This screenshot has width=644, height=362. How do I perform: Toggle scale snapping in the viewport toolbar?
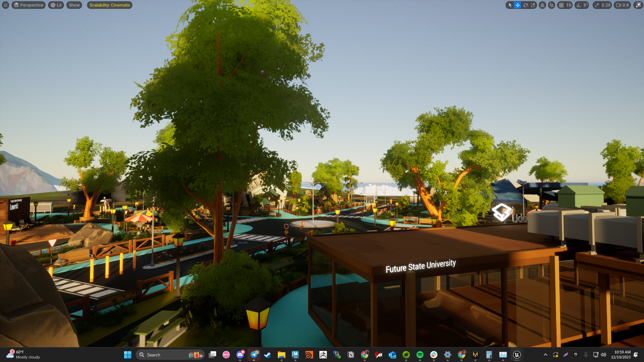596,5
